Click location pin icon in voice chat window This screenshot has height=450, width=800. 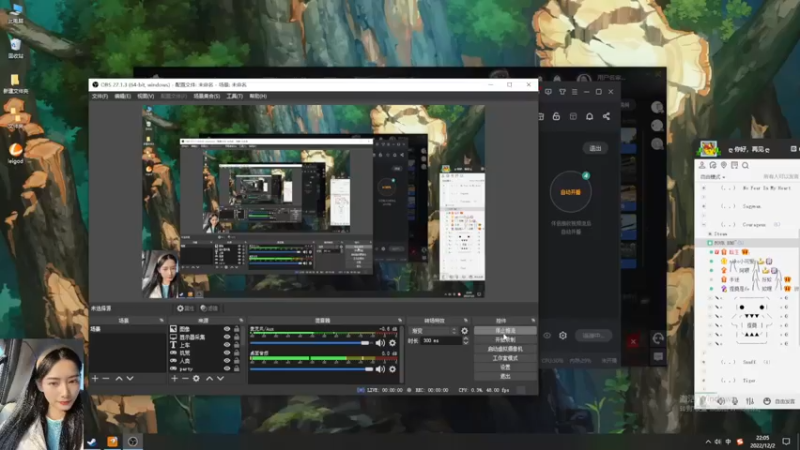(723, 165)
